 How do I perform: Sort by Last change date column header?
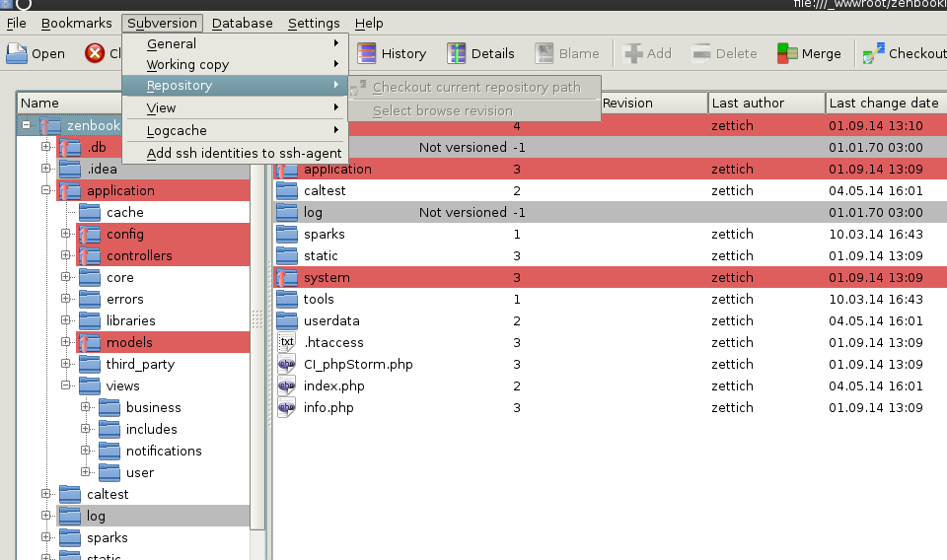point(887,104)
